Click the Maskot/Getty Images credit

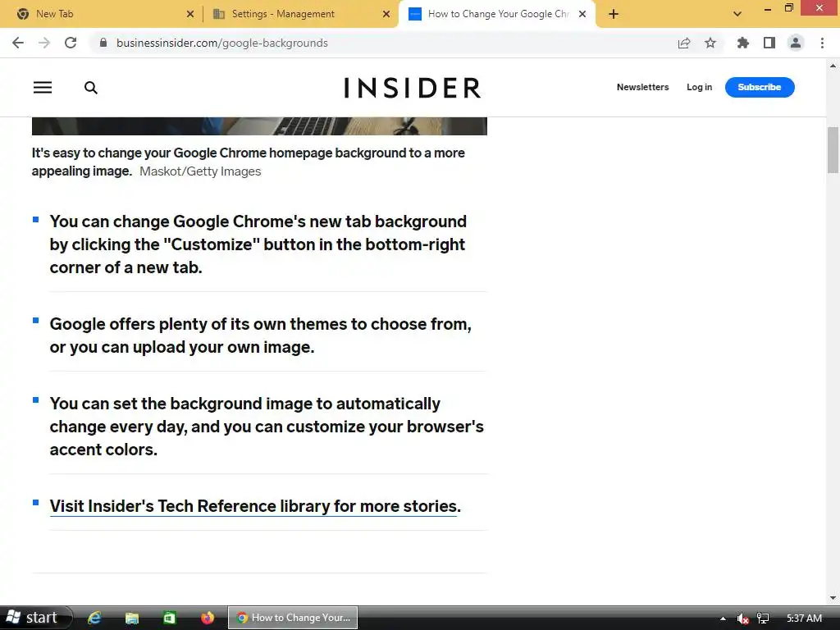200,171
